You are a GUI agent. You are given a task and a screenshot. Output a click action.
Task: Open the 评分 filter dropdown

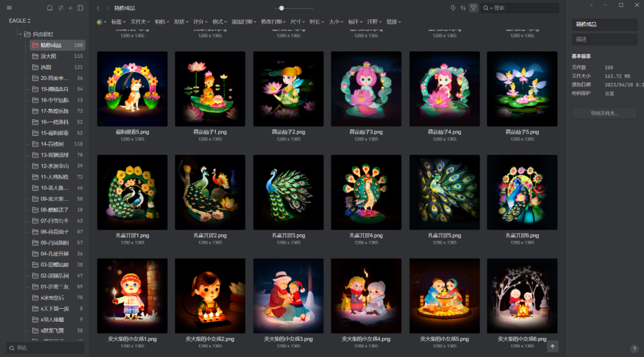[x=200, y=21]
